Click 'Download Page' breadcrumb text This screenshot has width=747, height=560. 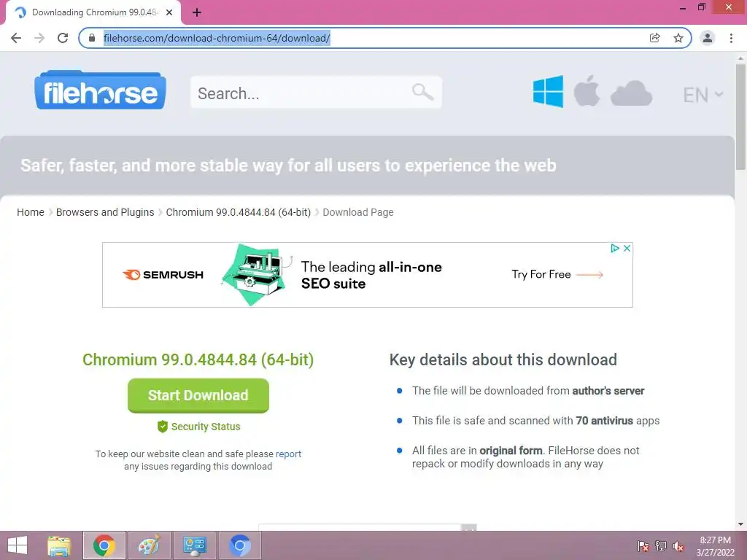(x=358, y=212)
